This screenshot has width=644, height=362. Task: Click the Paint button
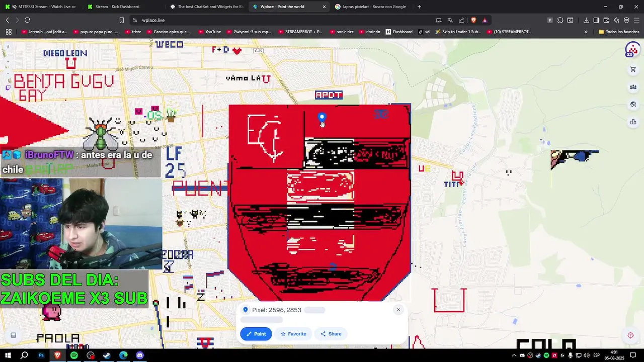point(256,334)
